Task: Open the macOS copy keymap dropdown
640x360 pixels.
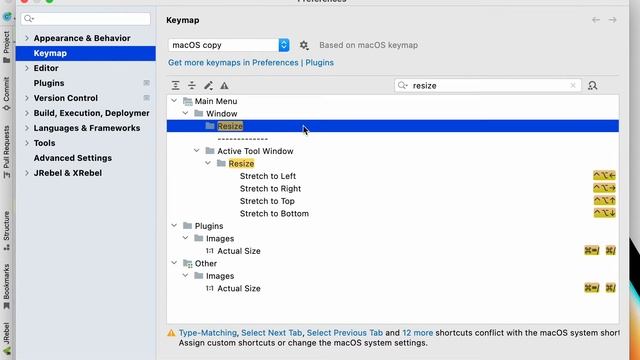Action: coord(229,45)
